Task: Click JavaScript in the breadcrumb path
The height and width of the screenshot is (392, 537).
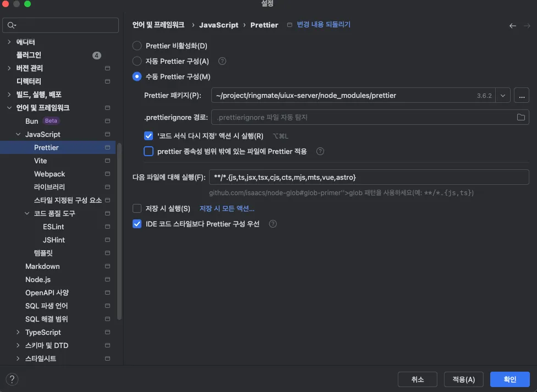Action: [x=218, y=25]
